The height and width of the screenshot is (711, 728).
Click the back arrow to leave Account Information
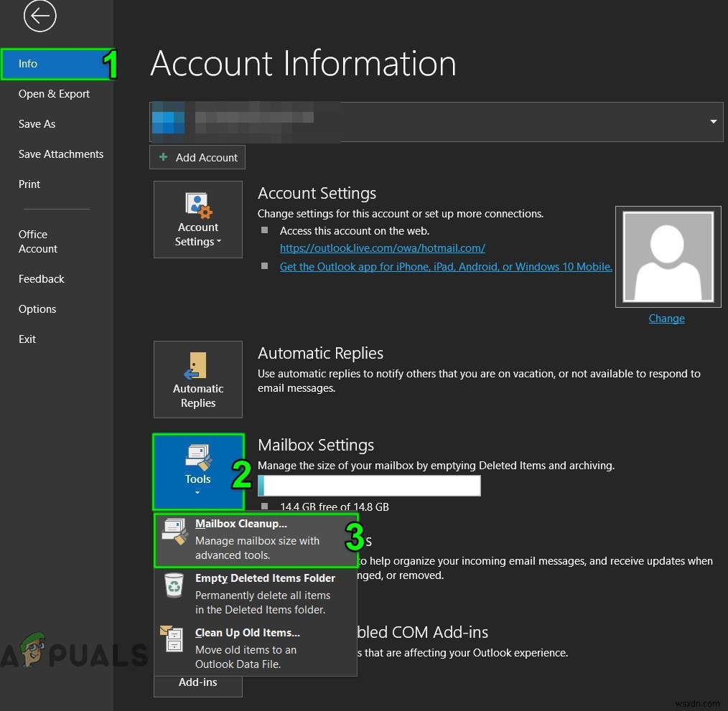pos(39,16)
